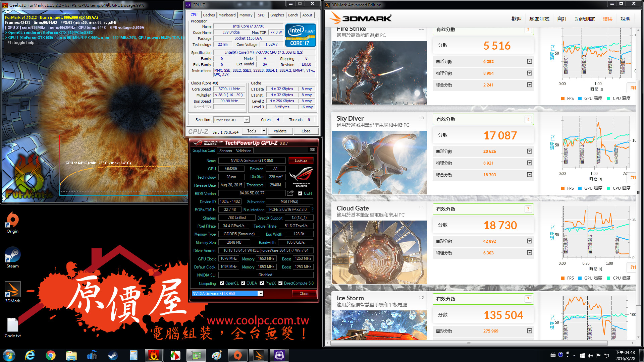Open the Calculator from the taskbar
The width and height of the screenshot is (644, 362).
click(133, 355)
